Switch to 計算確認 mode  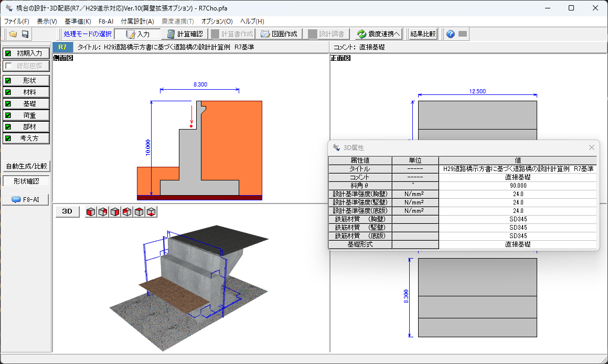coord(185,34)
